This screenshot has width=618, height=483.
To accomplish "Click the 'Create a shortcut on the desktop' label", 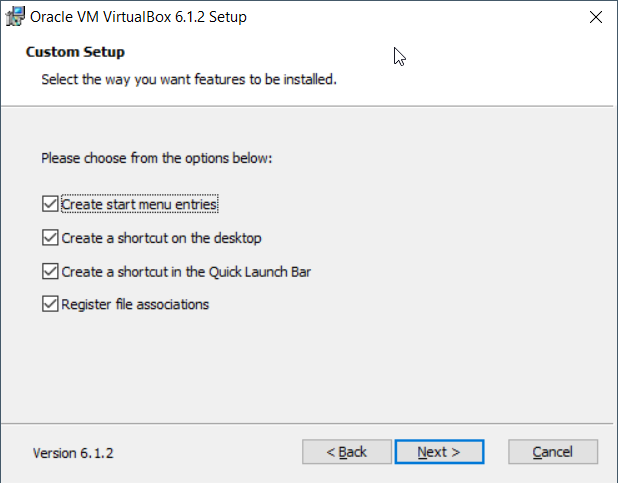I will click(161, 238).
